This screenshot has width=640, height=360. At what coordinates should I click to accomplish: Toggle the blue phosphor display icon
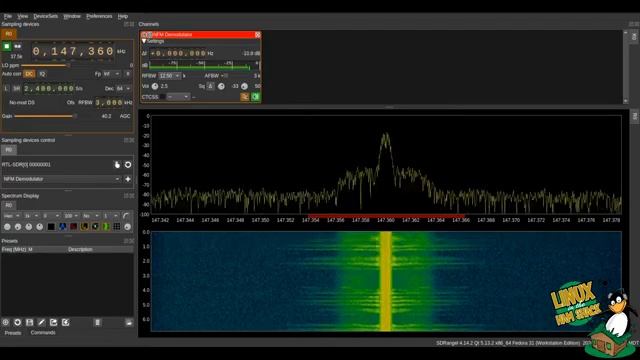(x=62, y=227)
